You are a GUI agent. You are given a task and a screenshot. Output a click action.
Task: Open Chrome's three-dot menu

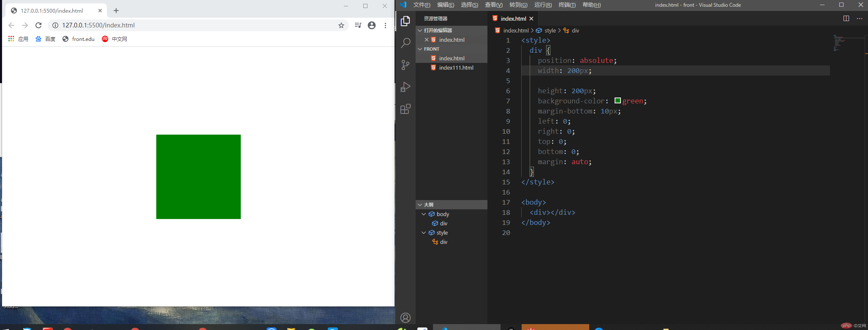tap(385, 25)
